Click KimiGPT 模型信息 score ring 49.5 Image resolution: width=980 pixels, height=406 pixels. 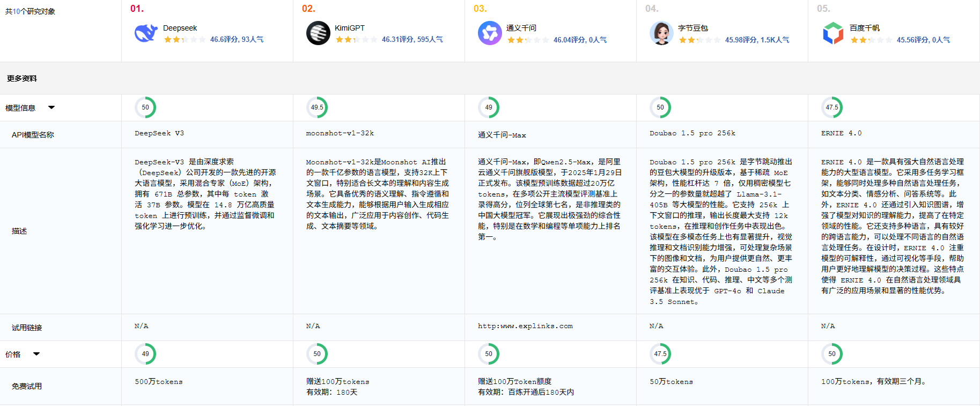(317, 107)
